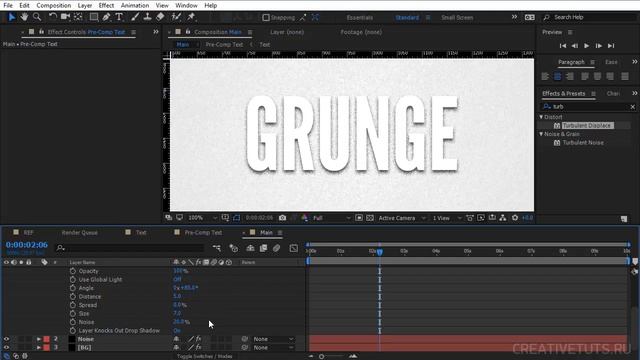Clear the effects search with X
This screenshot has height=360, width=640.
pos(633,107)
